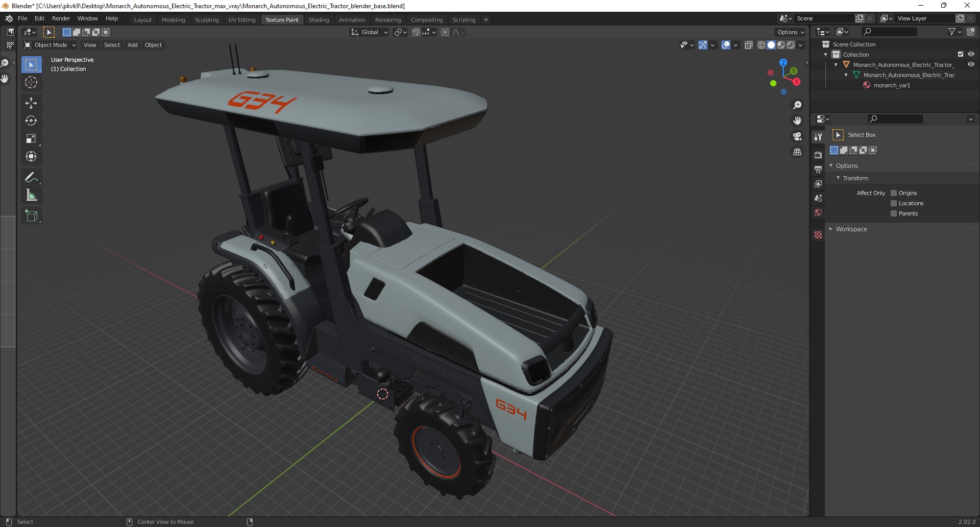Open Render properties tab
Screen dimensions: 980x527
pos(818,155)
